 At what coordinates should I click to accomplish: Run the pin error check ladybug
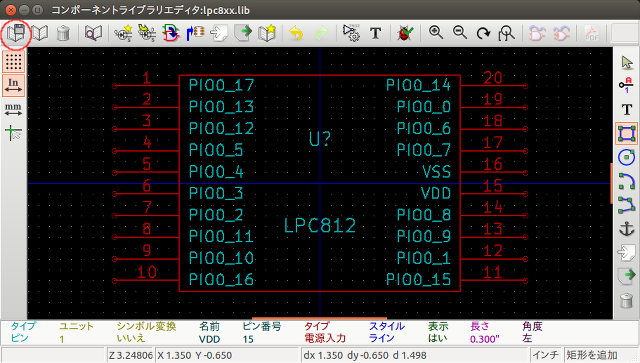click(405, 33)
